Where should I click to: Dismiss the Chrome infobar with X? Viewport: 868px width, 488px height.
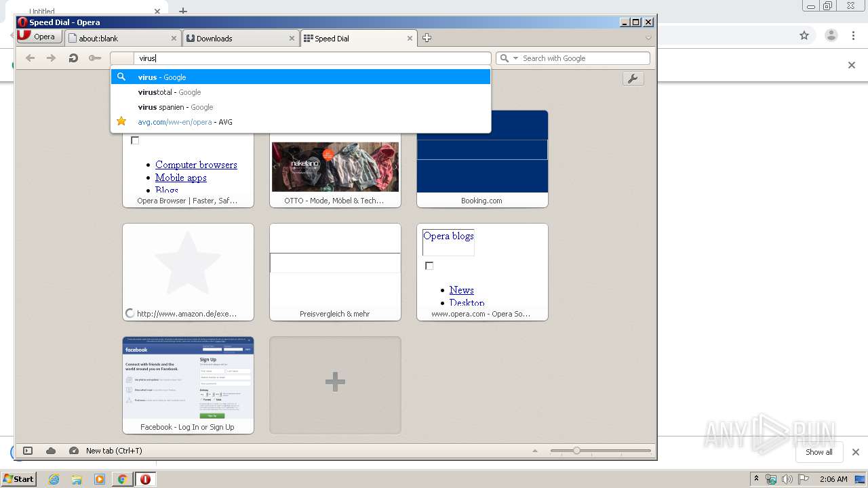click(x=852, y=65)
